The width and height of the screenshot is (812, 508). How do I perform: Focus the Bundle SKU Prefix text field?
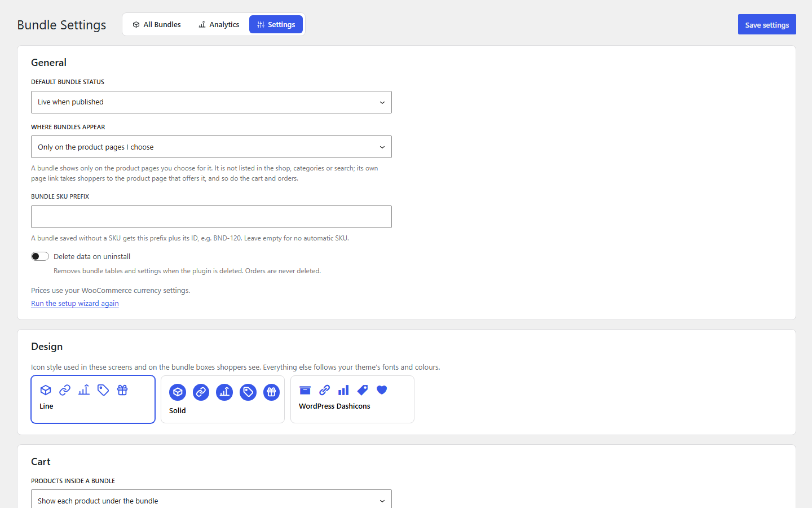click(211, 217)
